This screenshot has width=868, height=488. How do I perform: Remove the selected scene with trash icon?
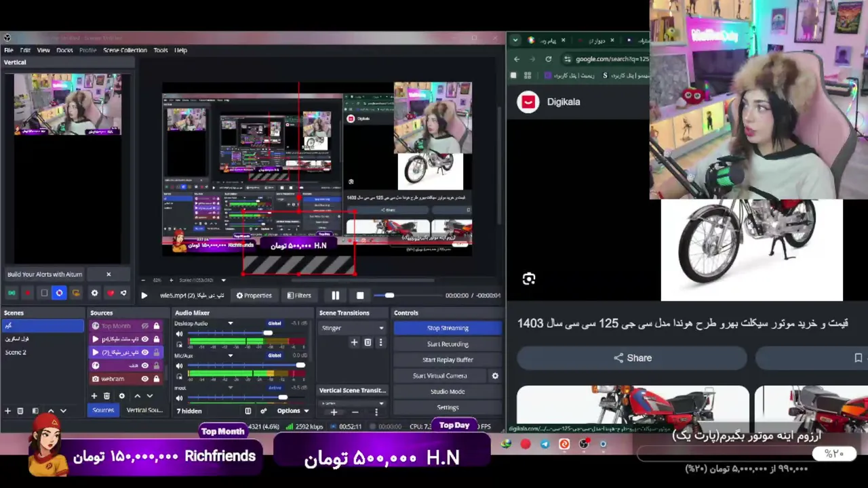[x=20, y=411]
